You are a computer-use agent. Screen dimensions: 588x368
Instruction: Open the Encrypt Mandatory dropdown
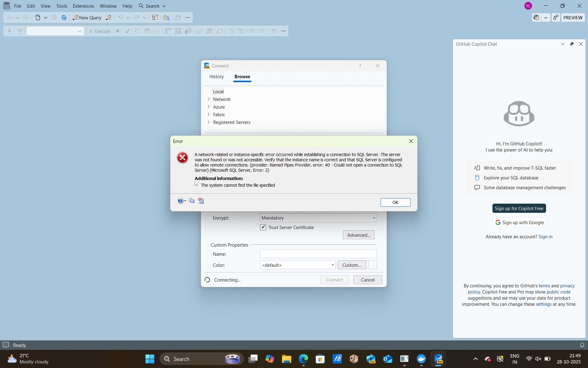374,218
